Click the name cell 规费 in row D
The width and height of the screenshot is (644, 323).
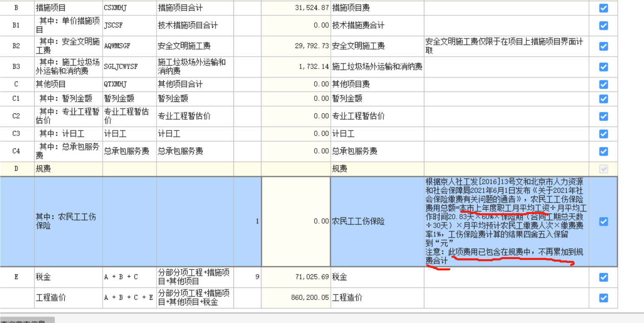(x=68, y=169)
